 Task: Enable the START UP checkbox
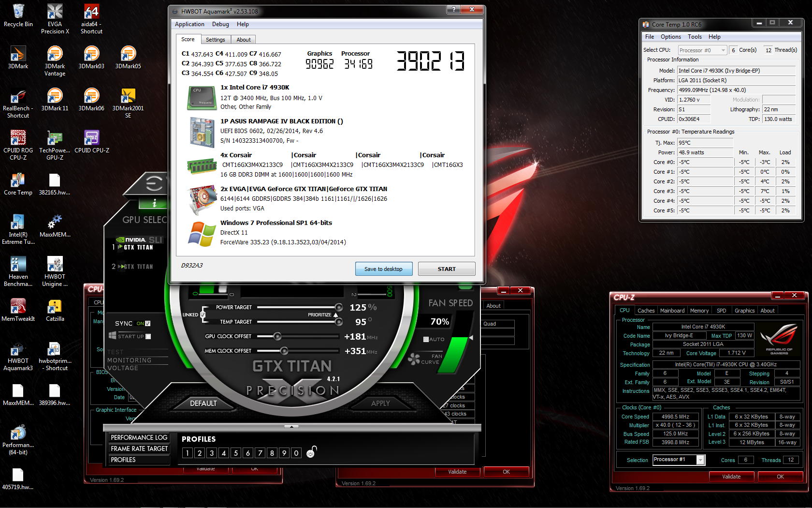(x=148, y=336)
